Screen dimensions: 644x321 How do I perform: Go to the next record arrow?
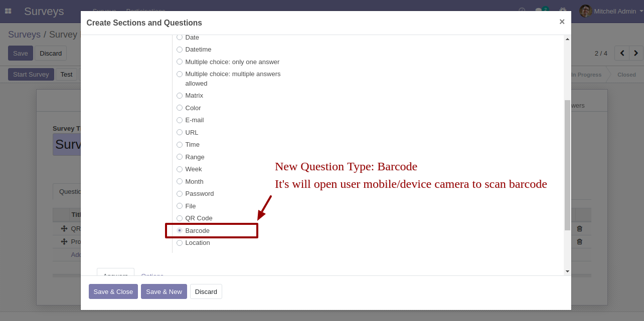pos(636,53)
